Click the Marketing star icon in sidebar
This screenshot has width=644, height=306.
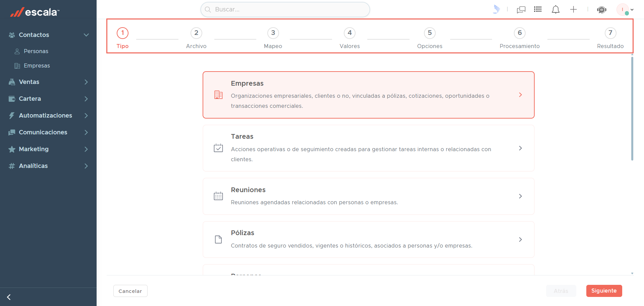coord(12,149)
